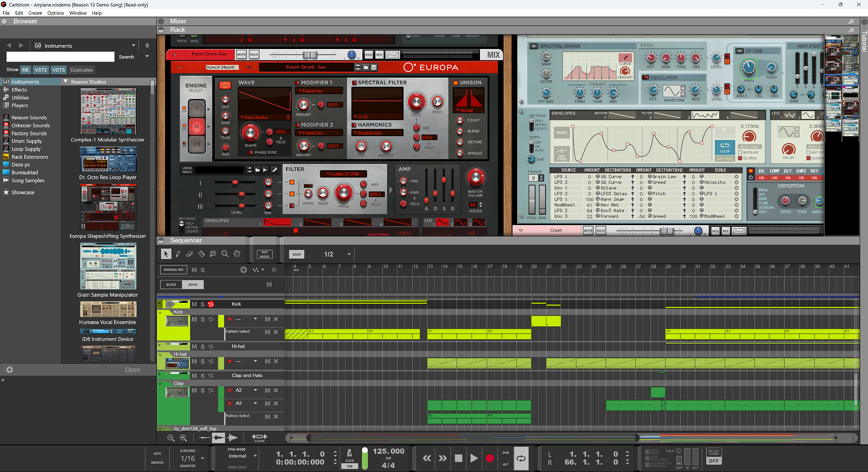Select the Hand tool
This screenshot has width=868, height=472.
pos(237,254)
